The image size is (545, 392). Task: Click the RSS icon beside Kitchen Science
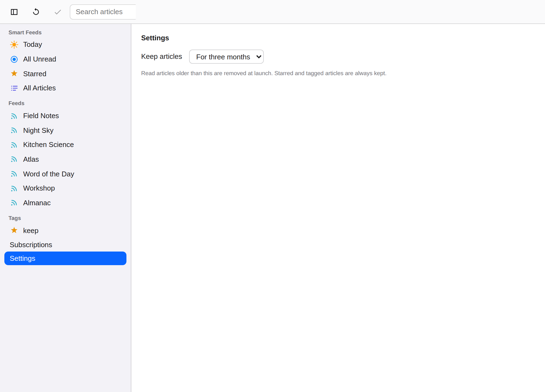[14, 145]
